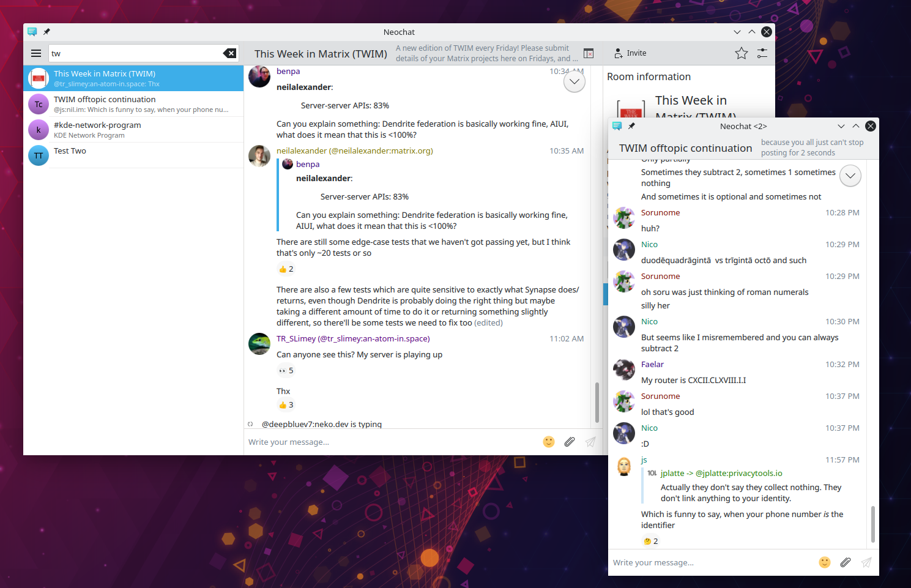The image size is (911, 588).
Task: Jump to latest message in the offtopic chat
Action: pyautogui.click(x=850, y=176)
